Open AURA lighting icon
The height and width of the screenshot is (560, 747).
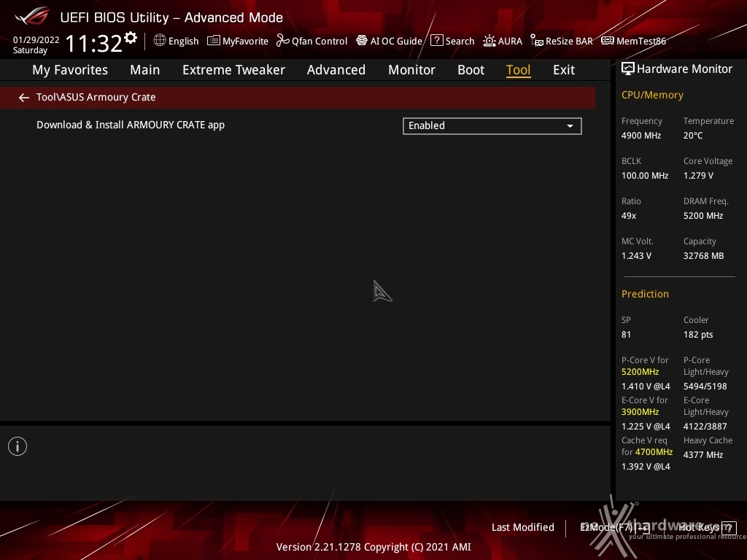click(x=489, y=41)
